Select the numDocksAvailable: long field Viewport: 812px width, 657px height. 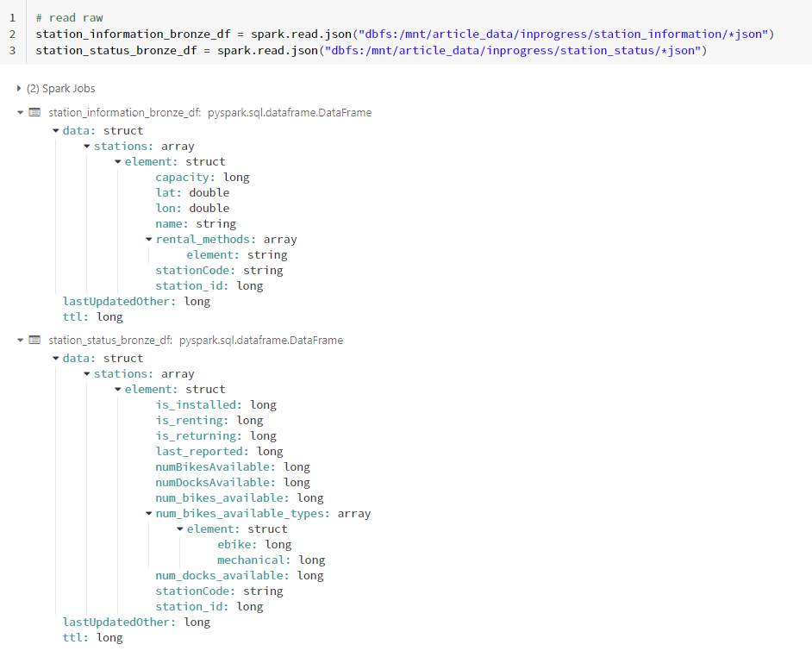[232, 483]
